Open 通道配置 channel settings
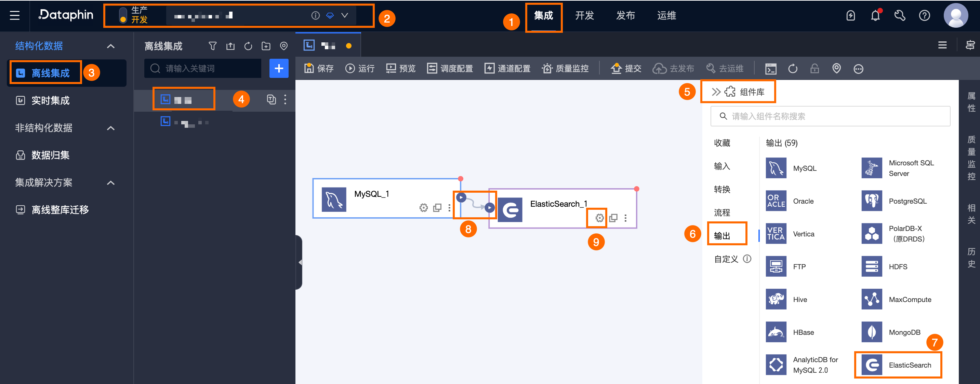This screenshot has height=384, width=980. (x=507, y=68)
